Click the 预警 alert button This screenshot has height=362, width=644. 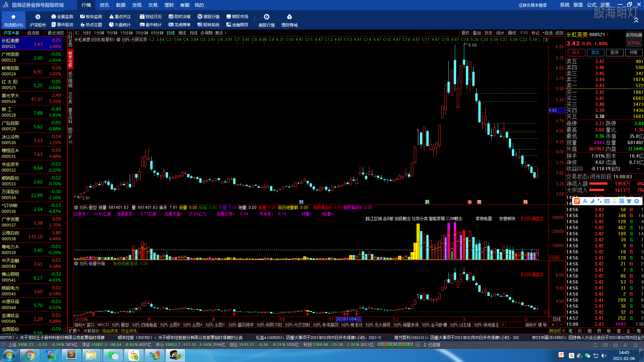point(634,53)
